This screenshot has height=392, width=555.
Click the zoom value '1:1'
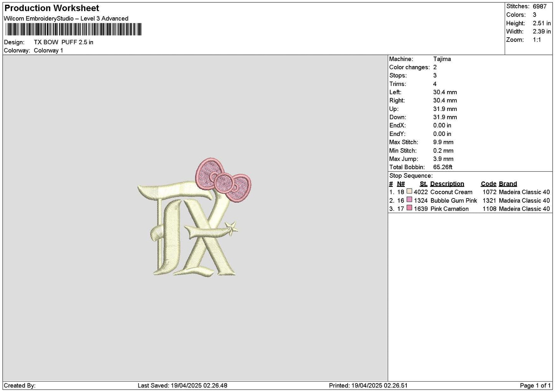(537, 40)
